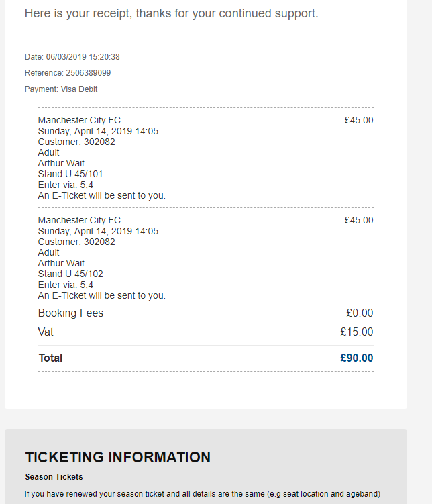Screen dimensions: 432x504
Task: Click the receipt thank-you heading text
Action: pyautogui.click(x=171, y=13)
